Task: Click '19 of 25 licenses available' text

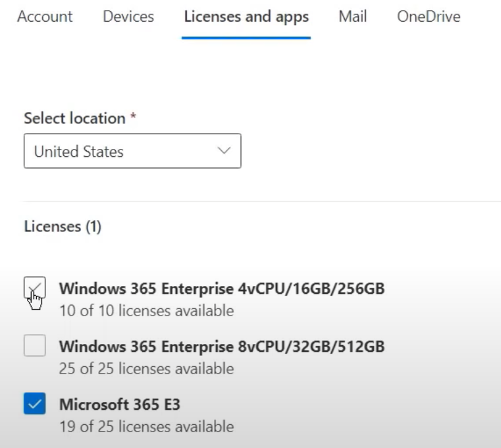Action: [147, 426]
